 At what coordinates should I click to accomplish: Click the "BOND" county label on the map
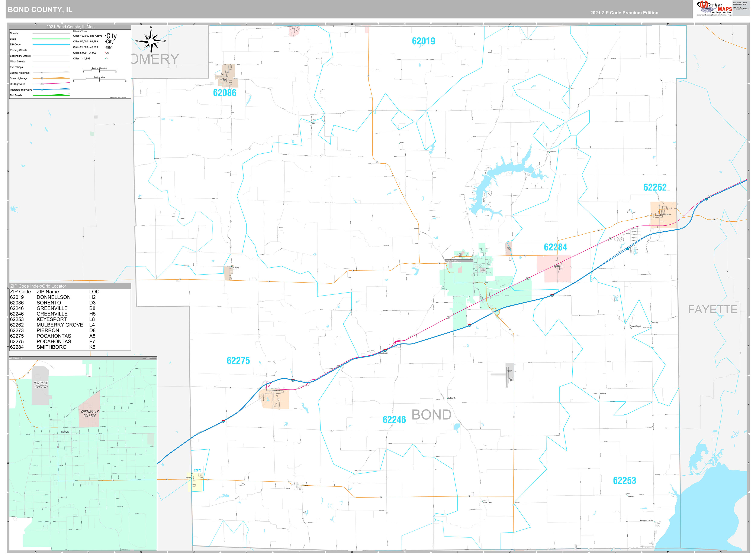(431, 415)
